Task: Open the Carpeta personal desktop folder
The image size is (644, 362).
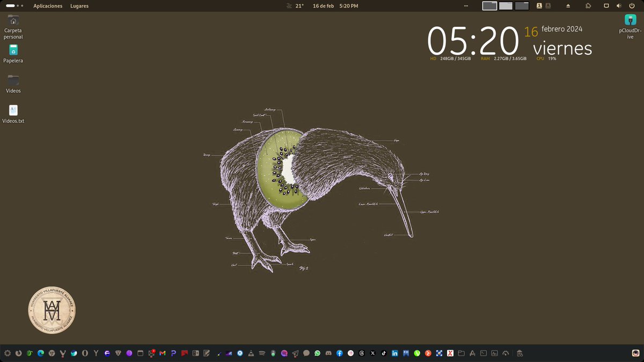Action: click(13, 27)
